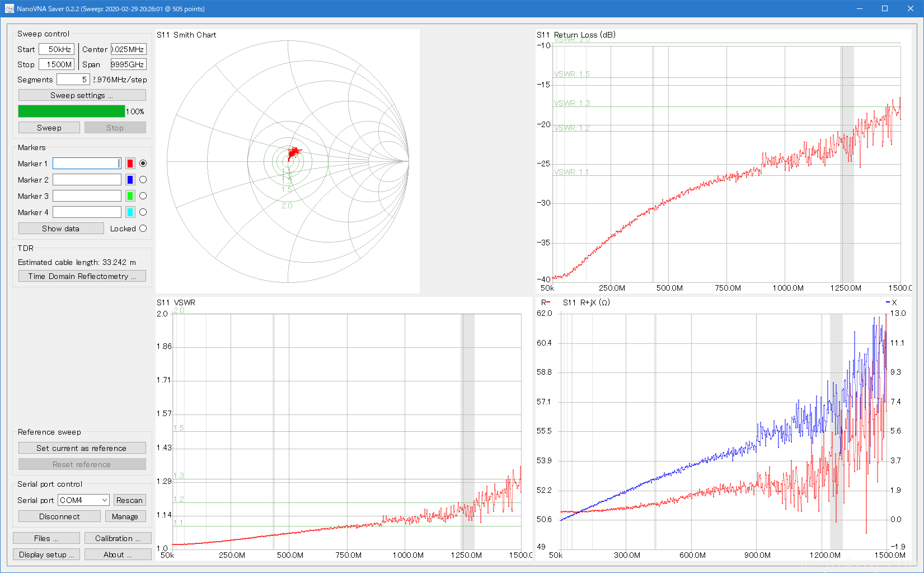924x573 pixels.
Task: Click the 'Estimated cable length: 33.242 m' text
Action: coord(77,262)
